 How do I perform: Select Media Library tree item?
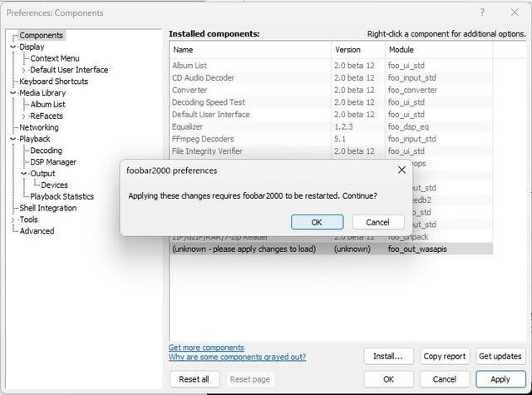tap(42, 93)
